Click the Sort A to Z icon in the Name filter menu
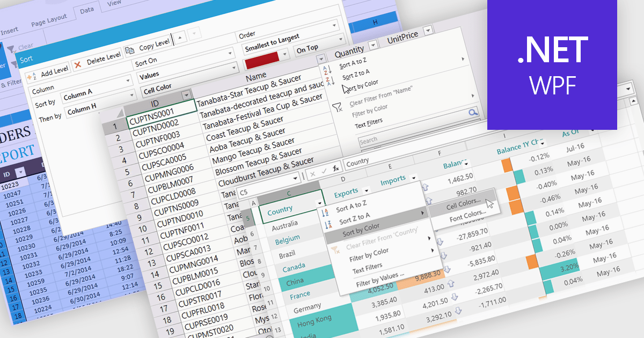 [x=327, y=70]
